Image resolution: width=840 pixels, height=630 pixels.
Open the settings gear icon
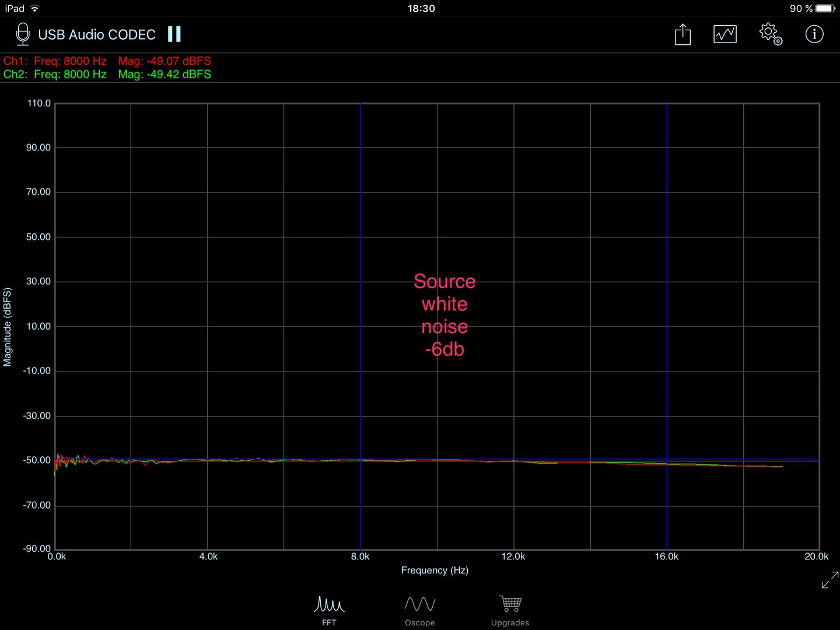coord(771,34)
